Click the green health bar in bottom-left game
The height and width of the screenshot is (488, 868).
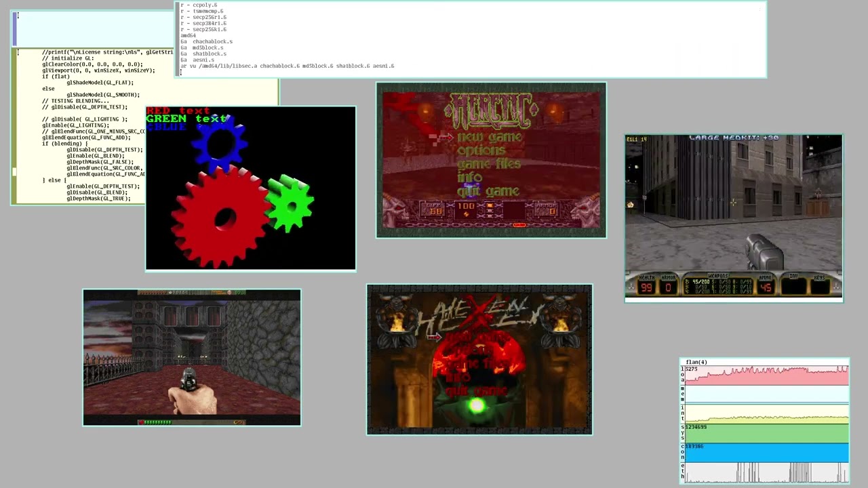click(x=158, y=422)
